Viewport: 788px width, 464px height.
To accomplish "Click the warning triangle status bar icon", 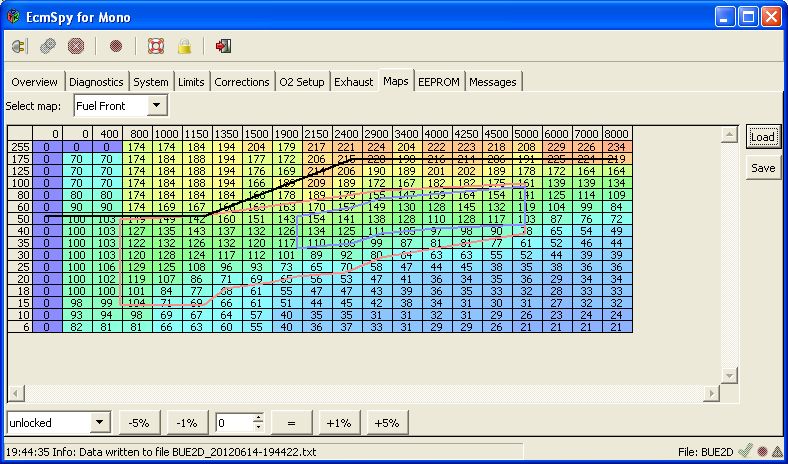I will click(776, 452).
